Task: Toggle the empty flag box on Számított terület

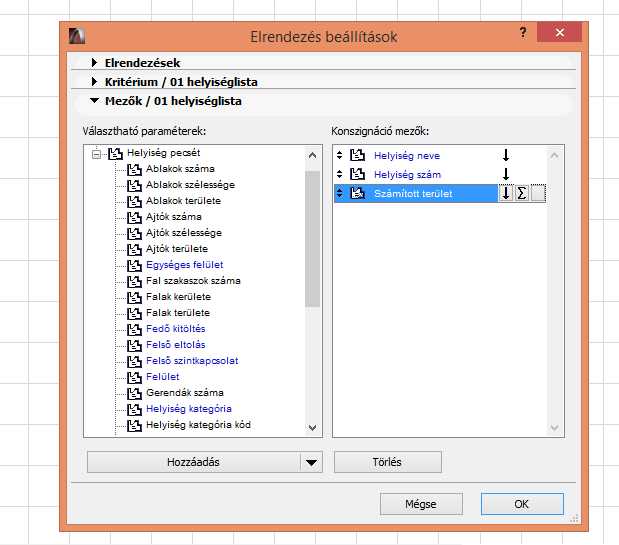Action: pos(538,193)
